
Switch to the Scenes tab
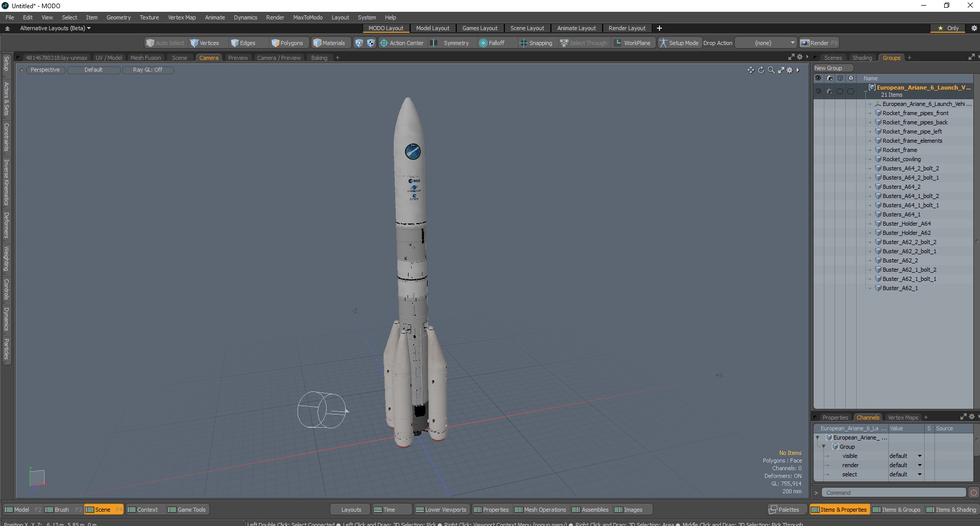[x=833, y=58]
